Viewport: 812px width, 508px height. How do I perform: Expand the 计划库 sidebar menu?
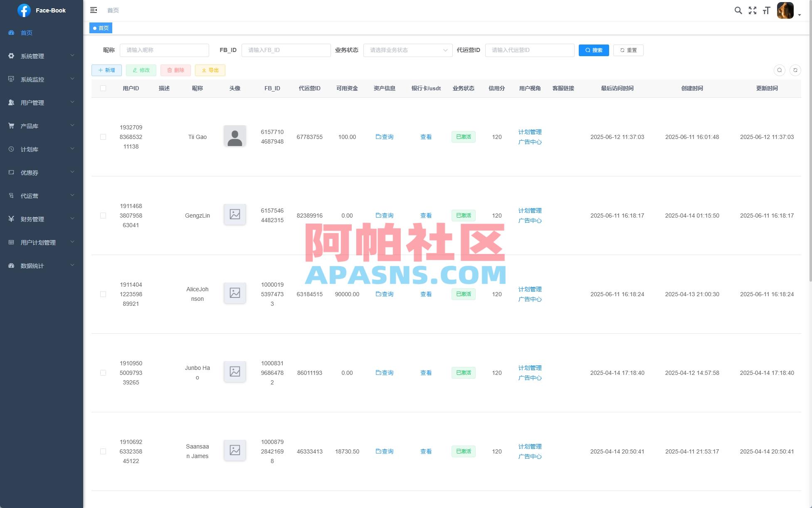coord(42,149)
